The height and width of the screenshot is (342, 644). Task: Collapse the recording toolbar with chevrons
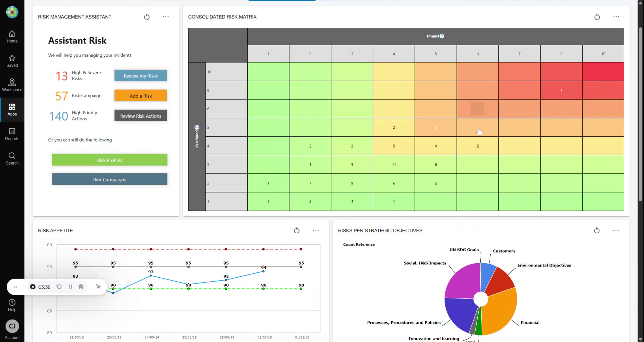point(15,287)
